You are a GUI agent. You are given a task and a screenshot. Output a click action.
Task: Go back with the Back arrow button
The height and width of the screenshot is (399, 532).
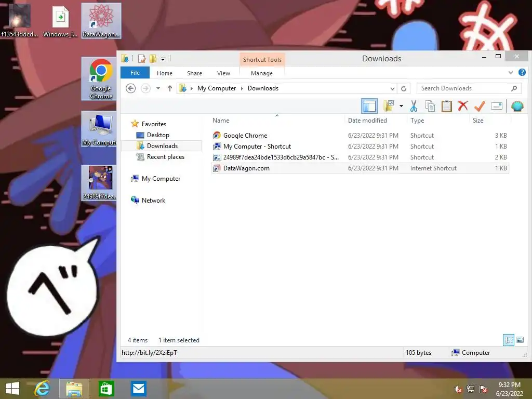point(130,88)
